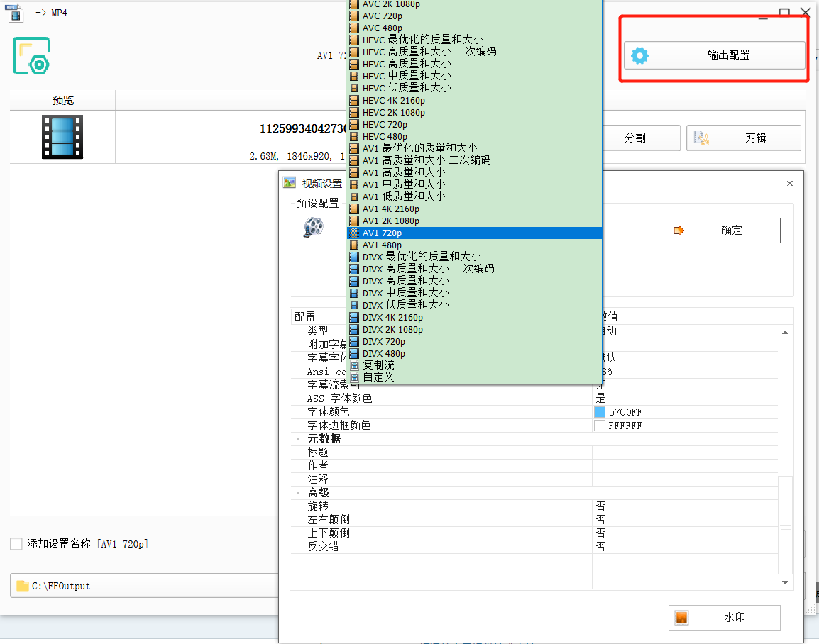Click the film icon beside AV1 2K 1080p
Viewport: 819px width, 644px height.
pos(354,221)
